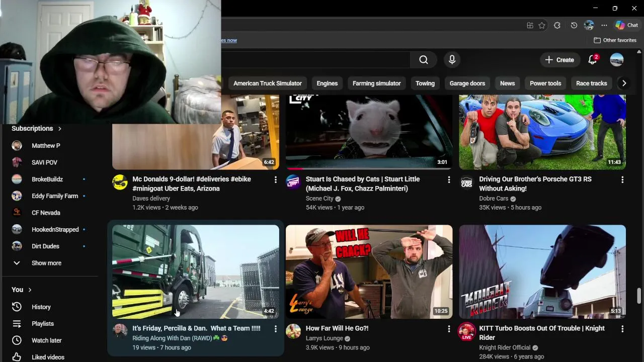Click the search magnifier button

[x=424, y=60]
